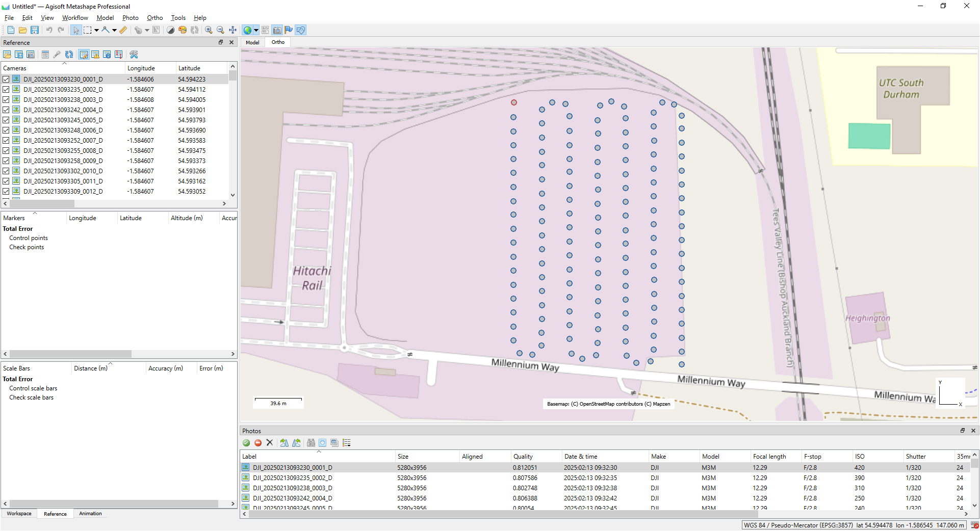Toggle checkbox for DJI_20250213093302_0010_D

point(6,171)
